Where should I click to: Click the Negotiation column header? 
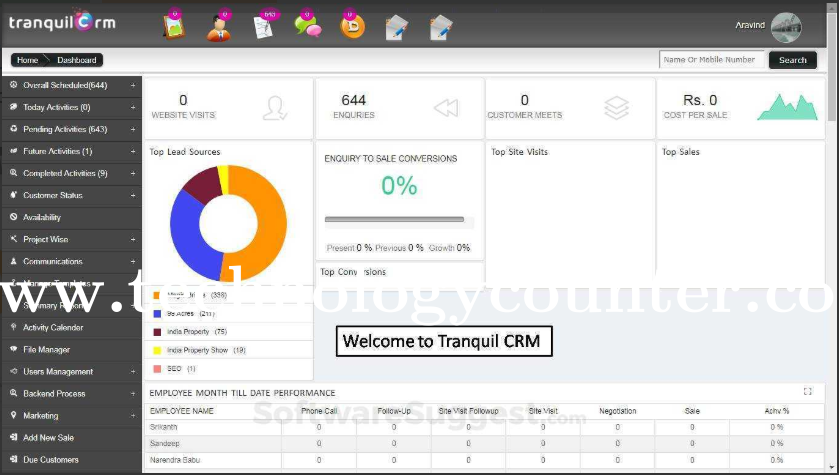click(617, 411)
